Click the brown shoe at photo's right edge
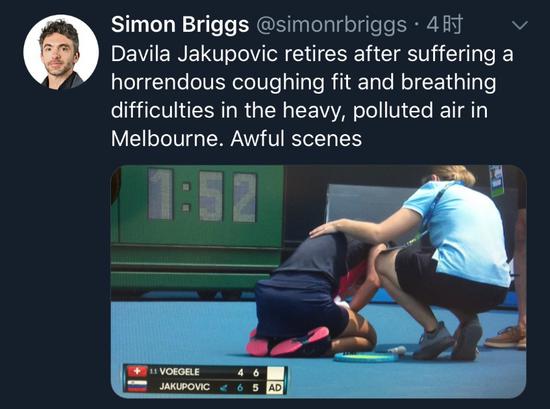Image resolution: width=550 pixels, height=409 pixels. tap(506, 338)
